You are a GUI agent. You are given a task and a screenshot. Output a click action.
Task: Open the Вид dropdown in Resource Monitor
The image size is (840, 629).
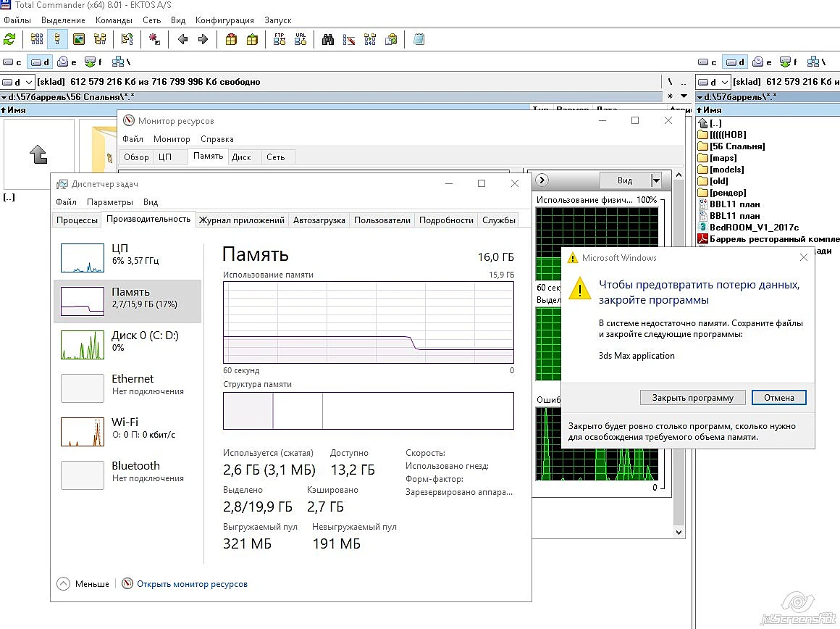[x=630, y=180]
